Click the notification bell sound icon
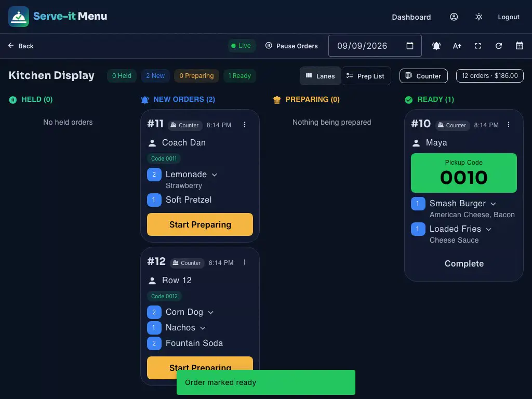 tap(436, 46)
